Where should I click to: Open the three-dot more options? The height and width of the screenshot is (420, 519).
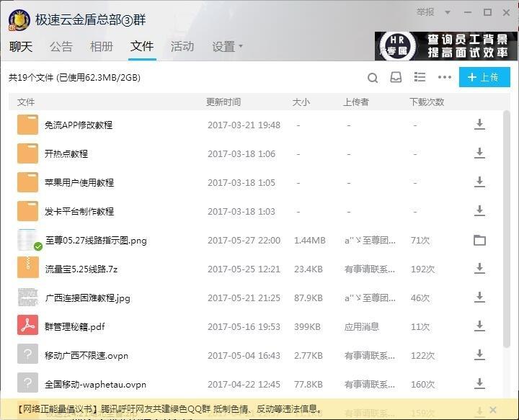[445, 77]
